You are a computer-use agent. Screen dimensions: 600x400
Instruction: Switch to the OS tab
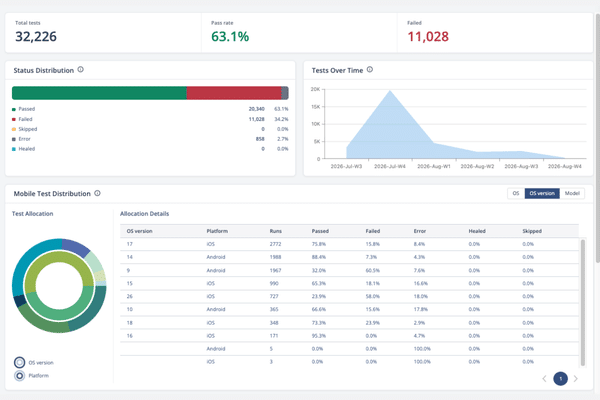click(x=516, y=193)
